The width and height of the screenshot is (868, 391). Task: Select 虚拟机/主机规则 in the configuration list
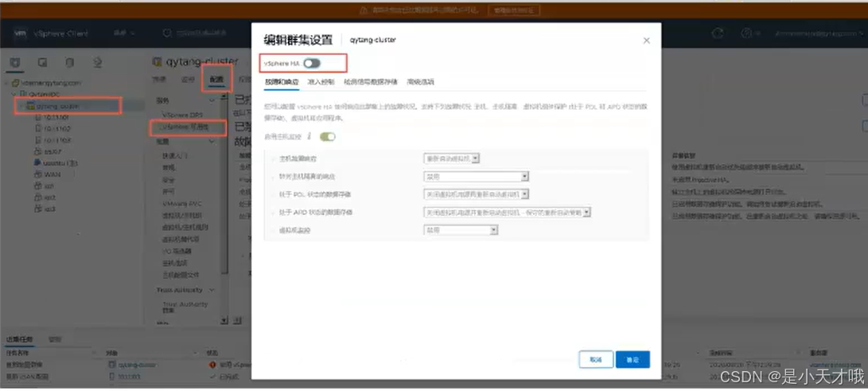(185, 227)
